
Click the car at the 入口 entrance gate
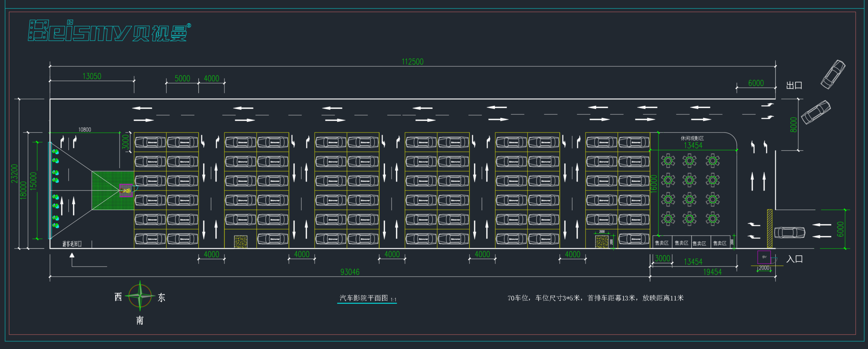[x=789, y=233]
